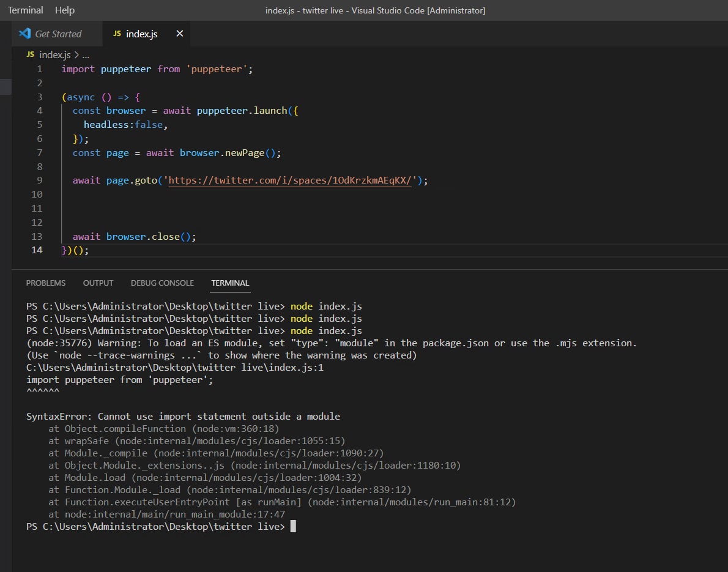This screenshot has height=572, width=728.
Task: Click the closing "})();" on line 14
Action: coord(75,250)
